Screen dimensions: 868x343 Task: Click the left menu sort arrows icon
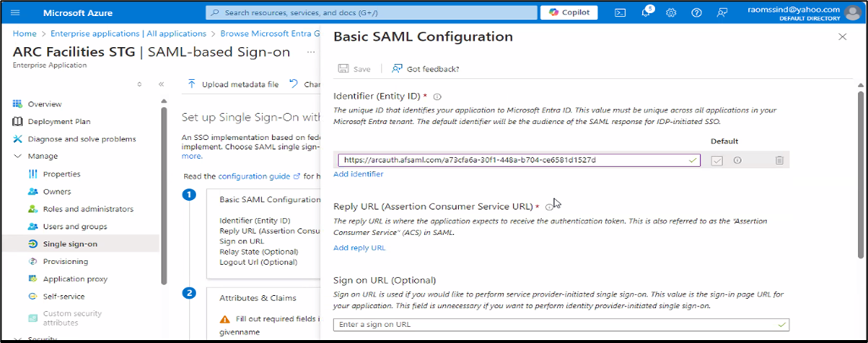point(140,84)
